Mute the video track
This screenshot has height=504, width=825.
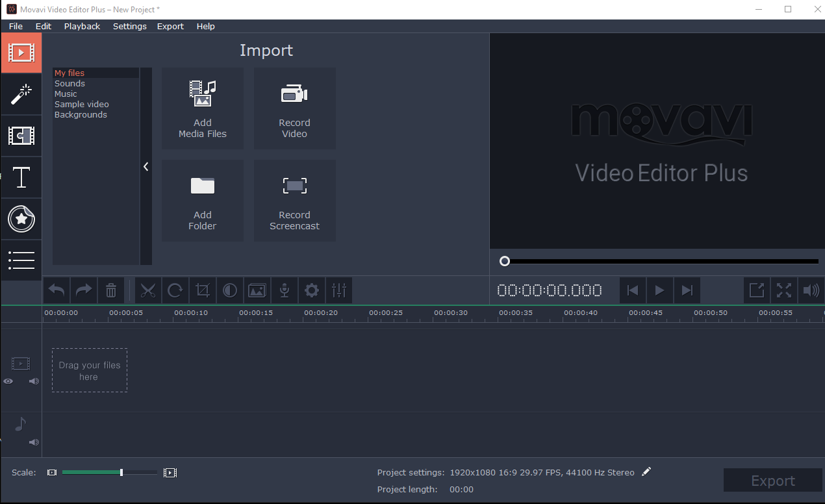click(33, 381)
